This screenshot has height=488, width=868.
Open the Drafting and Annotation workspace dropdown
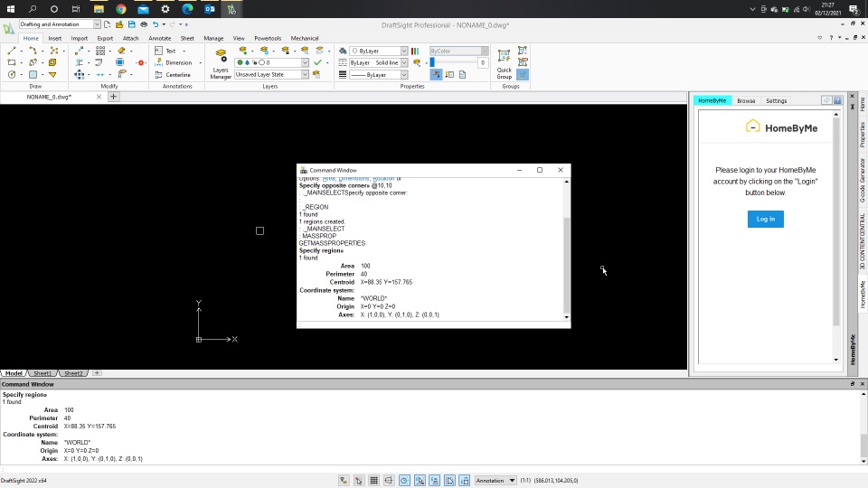click(x=97, y=24)
